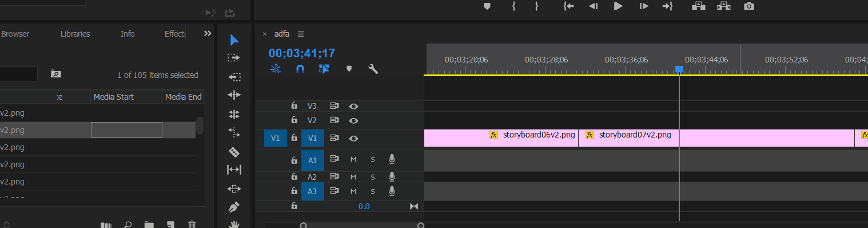Switch to Libraries tab
Screen dimensions: 868x228
coord(75,34)
